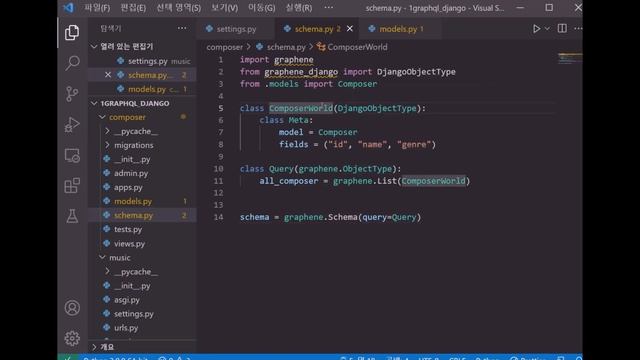
Task: Open the Explorer view in activity bar
Action: click(72, 32)
